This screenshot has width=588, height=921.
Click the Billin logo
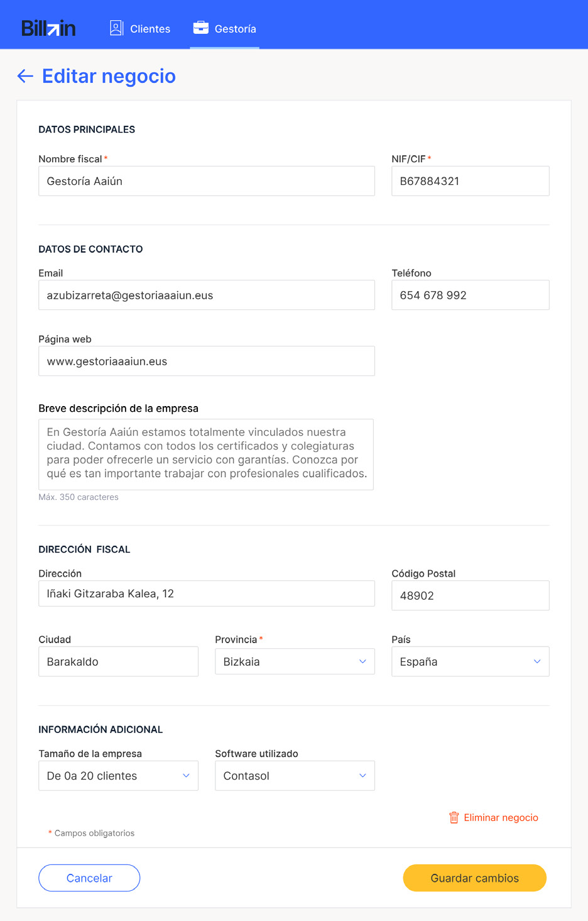[48, 28]
